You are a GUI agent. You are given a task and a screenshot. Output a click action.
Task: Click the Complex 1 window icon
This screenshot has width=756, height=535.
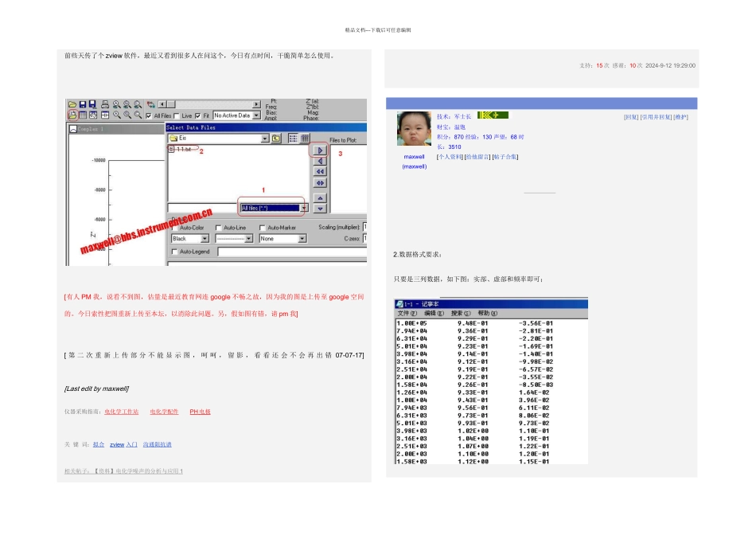click(72, 129)
